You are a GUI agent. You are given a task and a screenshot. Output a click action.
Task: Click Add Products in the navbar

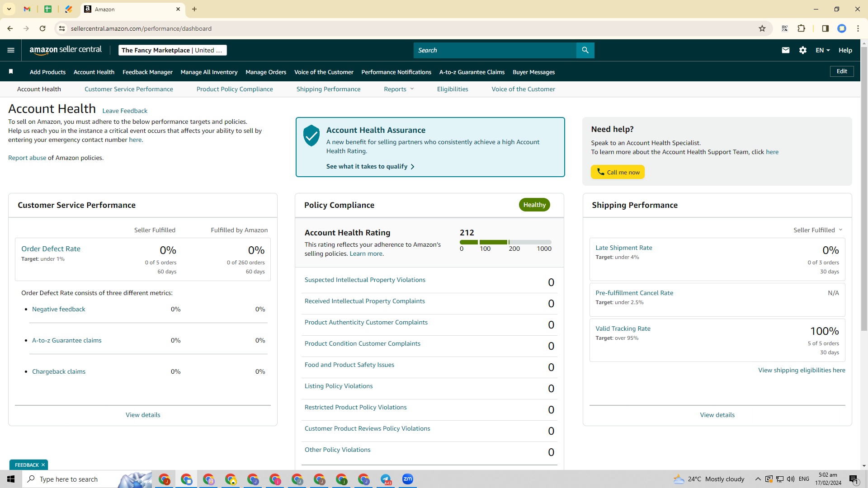[47, 72]
